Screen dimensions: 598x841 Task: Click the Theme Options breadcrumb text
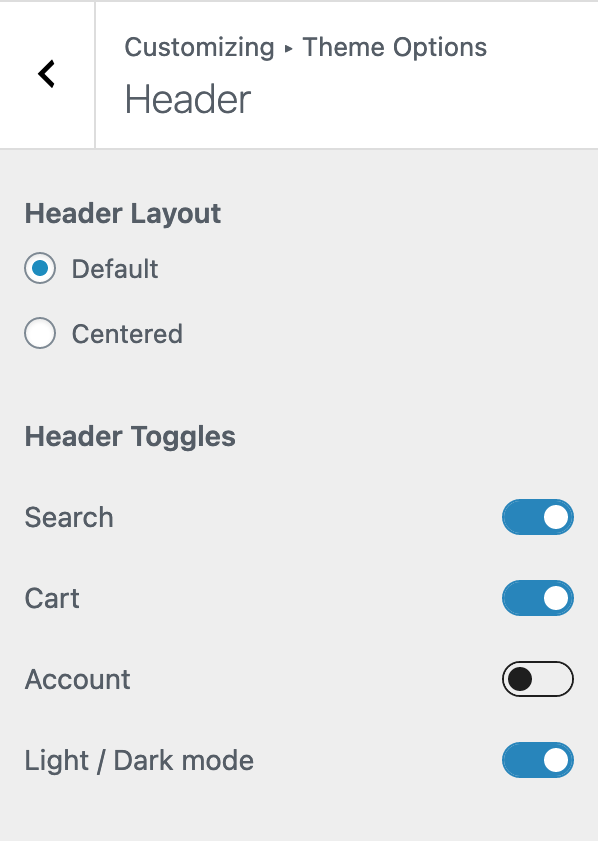[x=396, y=47]
